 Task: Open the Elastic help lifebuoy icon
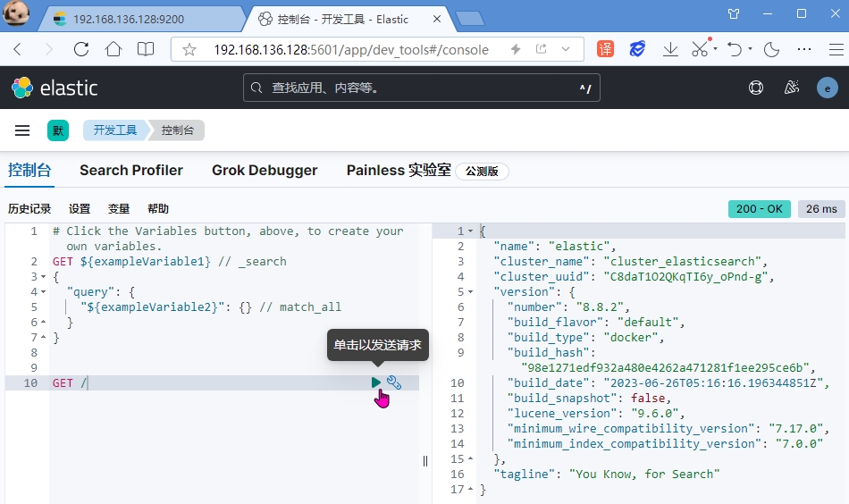[x=756, y=88]
